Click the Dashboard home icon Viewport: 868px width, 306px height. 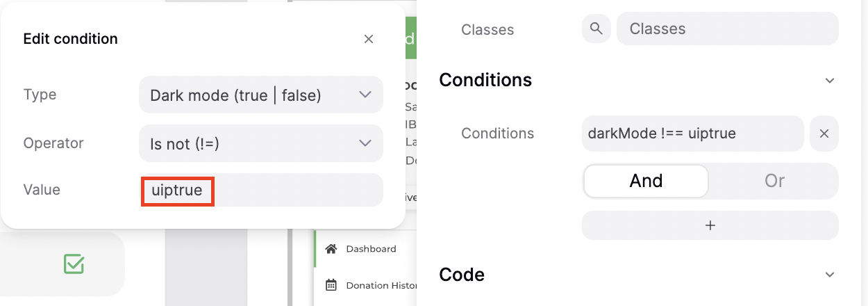[331, 249]
